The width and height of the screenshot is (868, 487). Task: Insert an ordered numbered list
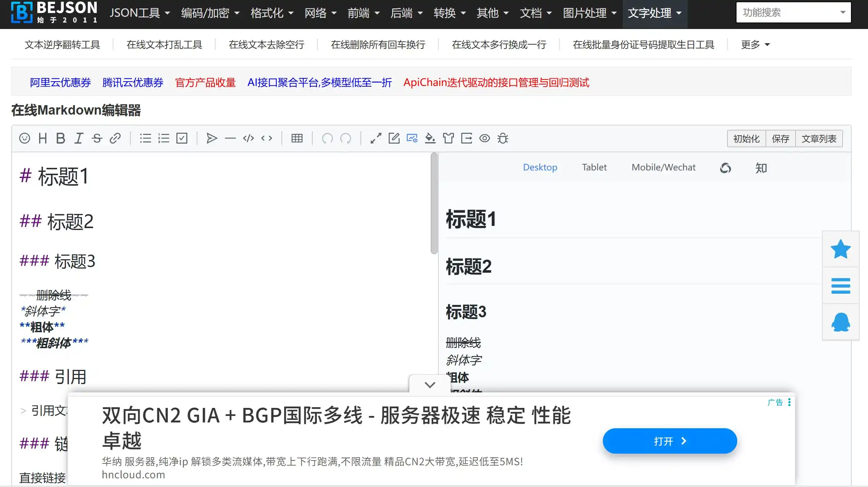coord(164,138)
